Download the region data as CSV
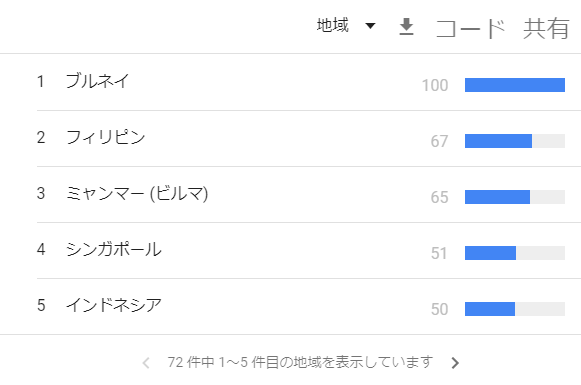Screen dimensions: 581x385 click(406, 27)
